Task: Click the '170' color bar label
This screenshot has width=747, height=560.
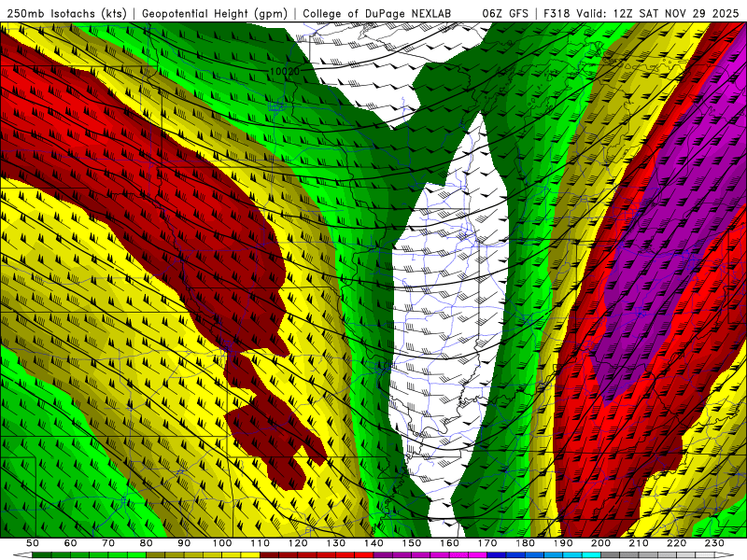Action: point(487,543)
